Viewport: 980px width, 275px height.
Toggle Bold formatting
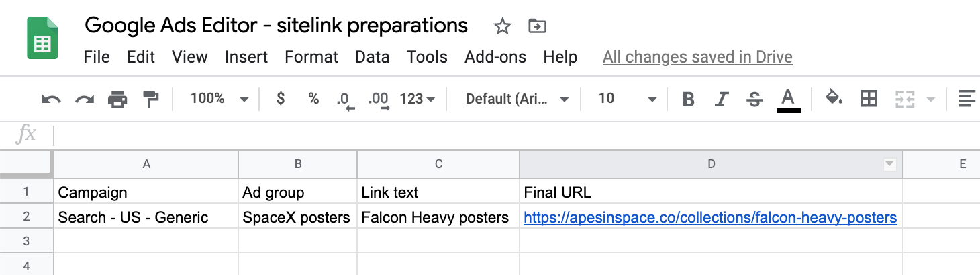coord(688,100)
